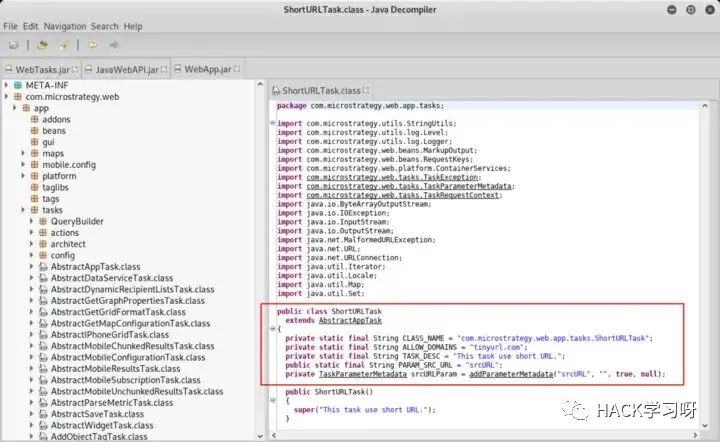Expand the maps package node

[x=23, y=153]
